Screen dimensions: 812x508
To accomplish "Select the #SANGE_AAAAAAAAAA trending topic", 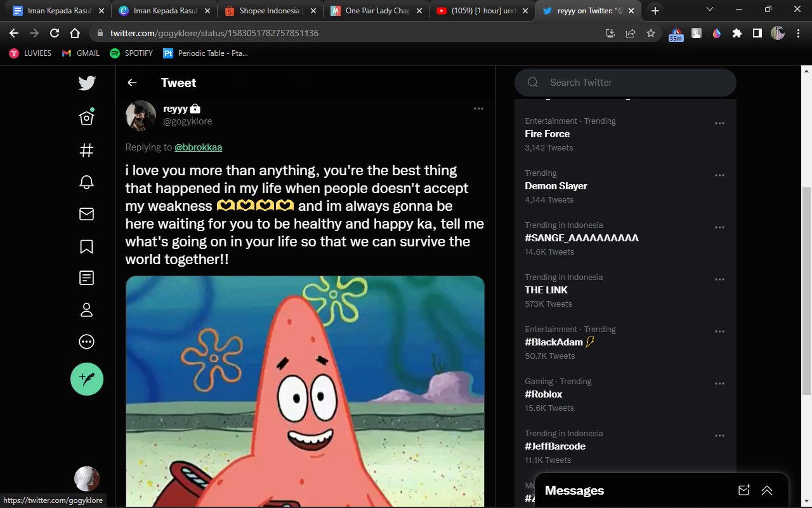I will click(x=582, y=237).
